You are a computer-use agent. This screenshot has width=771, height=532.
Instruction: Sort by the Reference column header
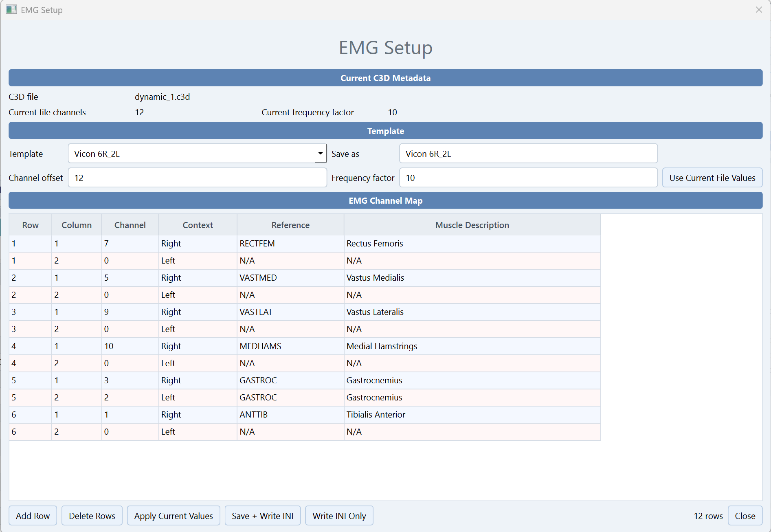pyautogui.click(x=290, y=225)
